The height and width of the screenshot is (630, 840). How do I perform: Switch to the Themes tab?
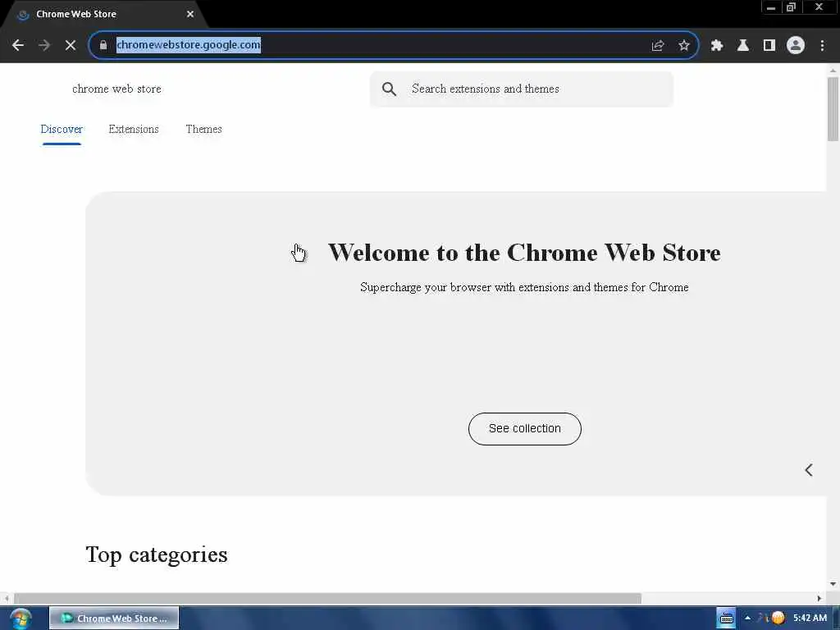click(x=203, y=129)
